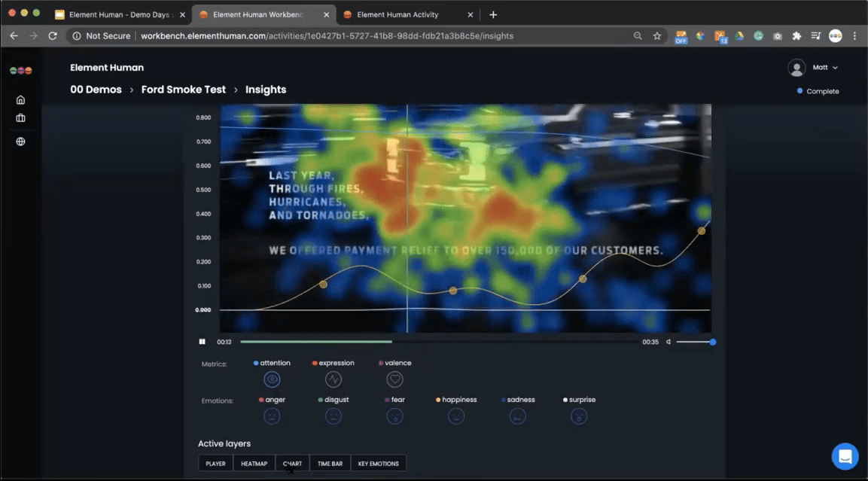Click the briefcase icon in the sidebar

[x=20, y=117]
